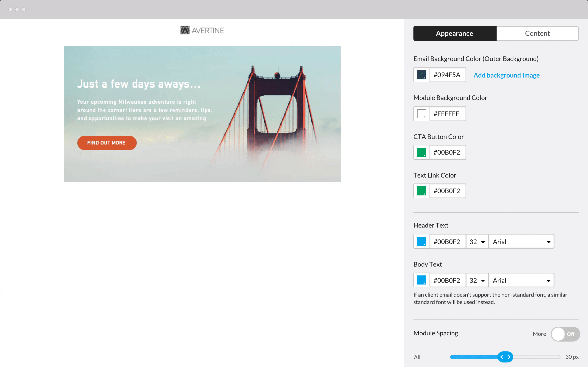Open Email Background Color swatch picker
The height and width of the screenshot is (367, 588).
421,75
